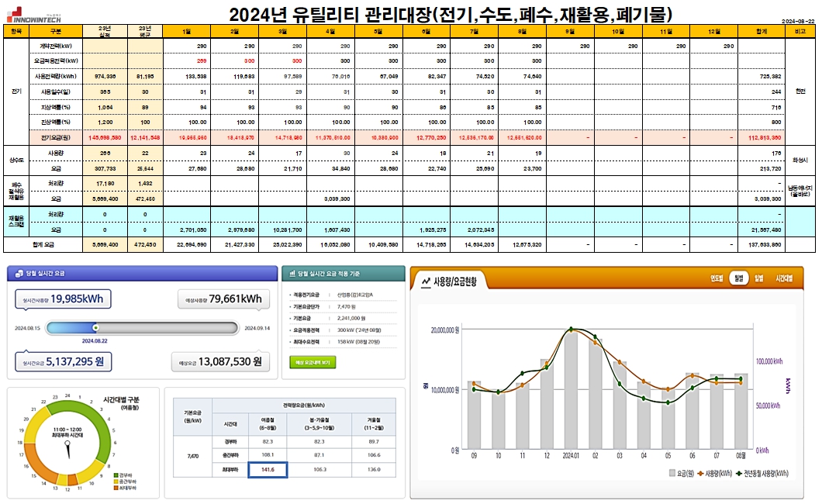The width and height of the screenshot is (822, 504).
Task: Click the green 예상 요금내역 보기 button
Action: (x=312, y=362)
